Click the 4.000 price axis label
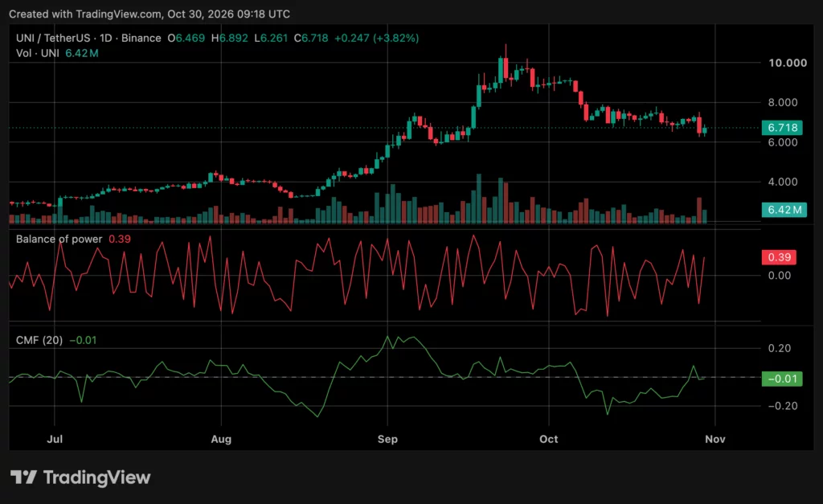The image size is (823, 504). click(783, 182)
